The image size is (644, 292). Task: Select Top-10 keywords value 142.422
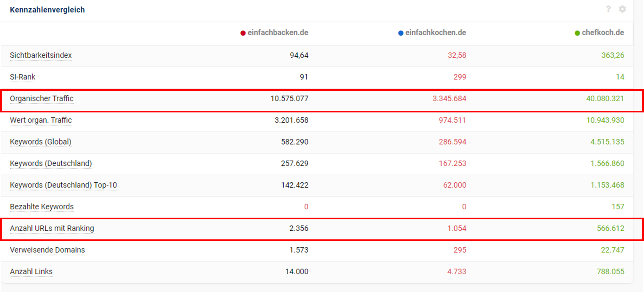point(294,185)
